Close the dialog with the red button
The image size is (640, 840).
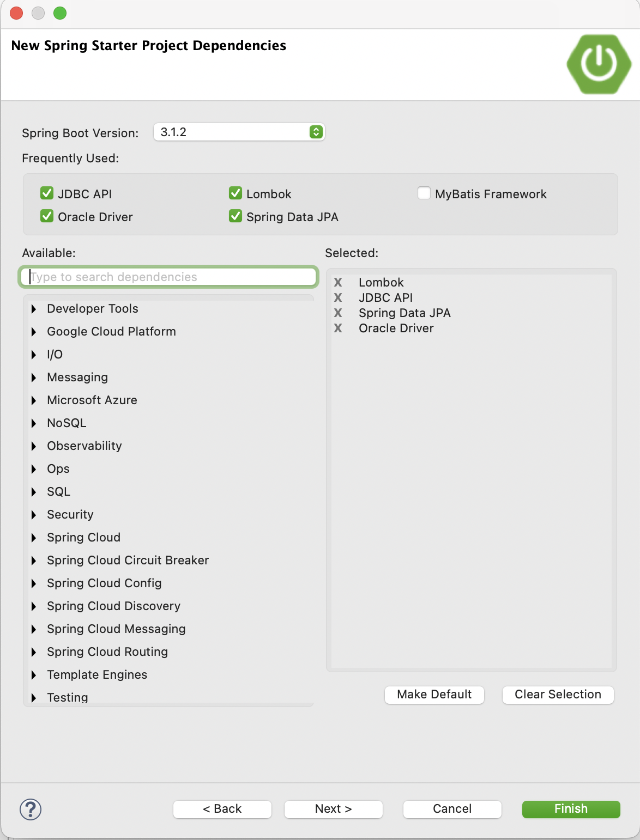16,13
